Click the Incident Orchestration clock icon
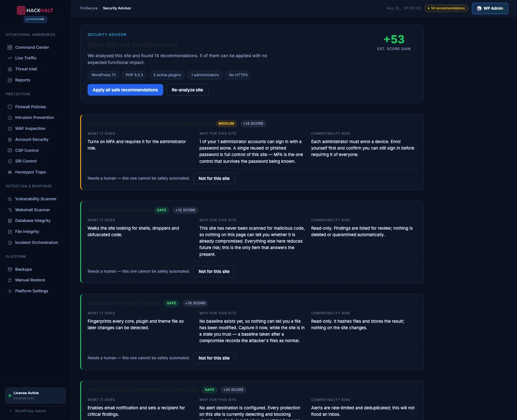This screenshot has height=420, width=517. [x=10, y=243]
